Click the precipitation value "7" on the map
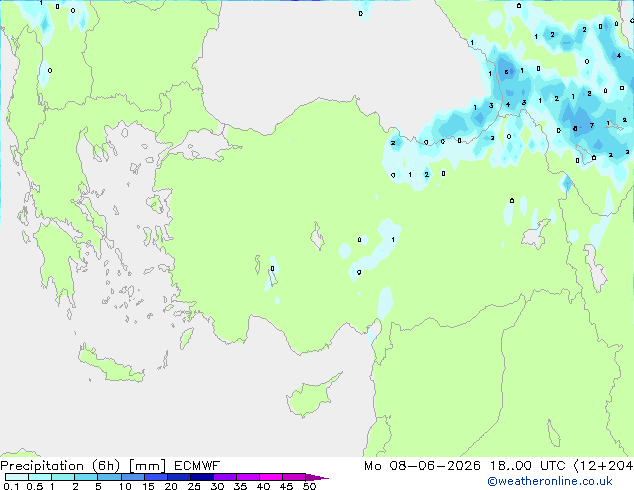634x490 pixels. [592, 125]
